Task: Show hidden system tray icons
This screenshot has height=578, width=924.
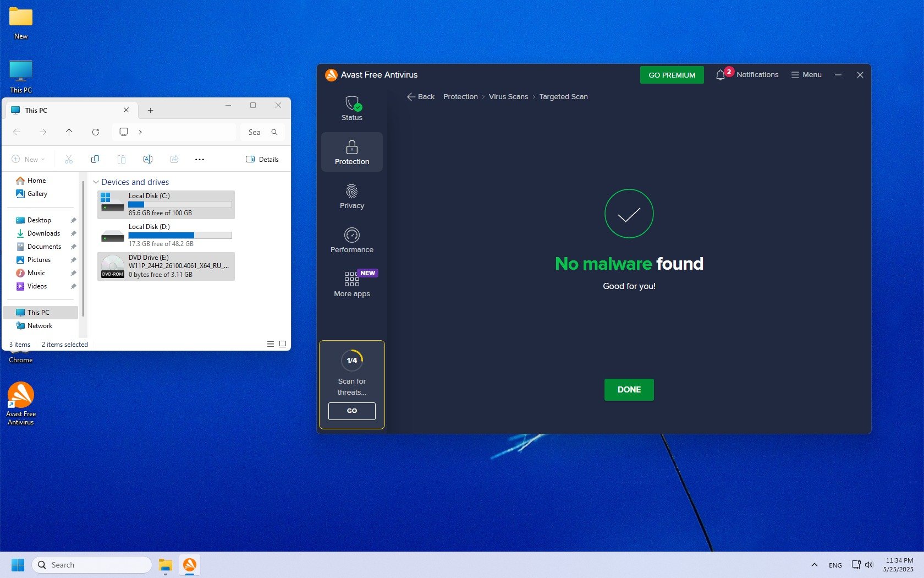Action: point(814,565)
